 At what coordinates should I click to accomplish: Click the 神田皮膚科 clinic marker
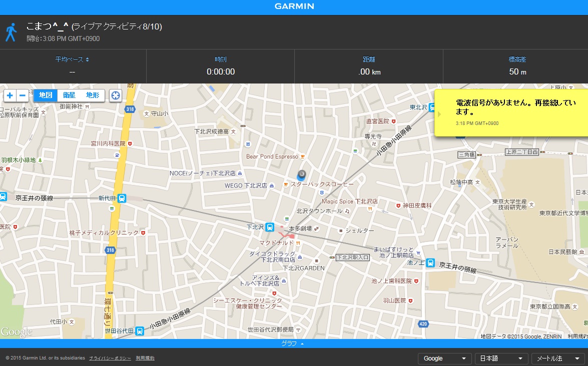399,205
